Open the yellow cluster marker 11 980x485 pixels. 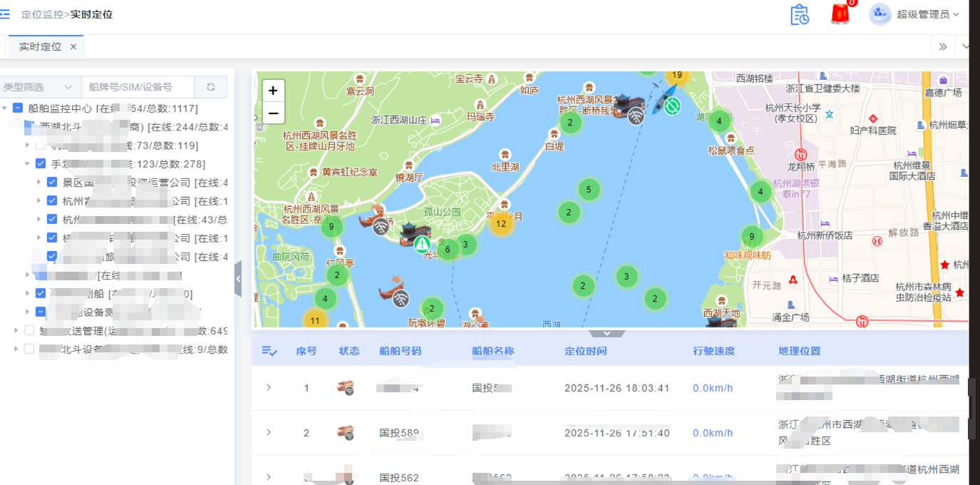pyautogui.click(x=315, y=320)
